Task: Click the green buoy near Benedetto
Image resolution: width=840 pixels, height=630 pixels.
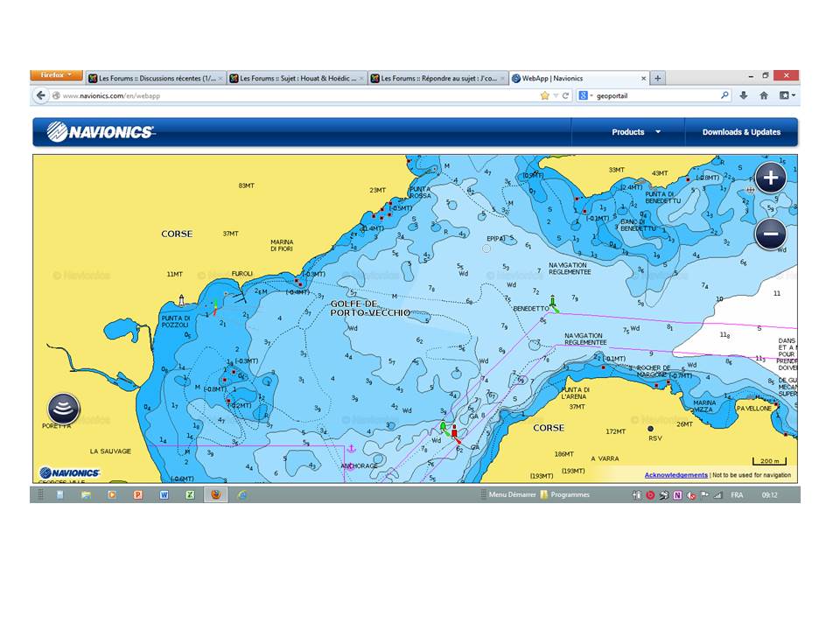Action: [552, 304]
